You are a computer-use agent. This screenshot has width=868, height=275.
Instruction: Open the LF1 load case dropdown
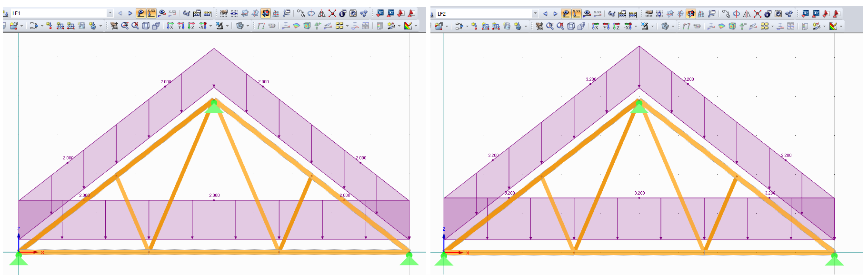[110, 13]
